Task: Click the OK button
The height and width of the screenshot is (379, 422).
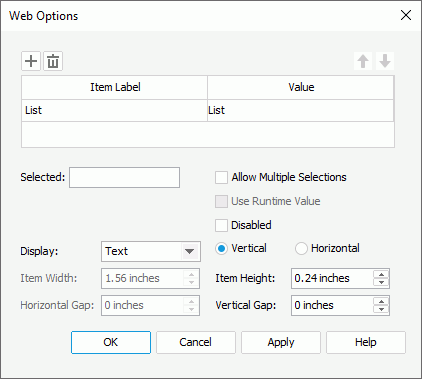Action: tap(111, 342)
